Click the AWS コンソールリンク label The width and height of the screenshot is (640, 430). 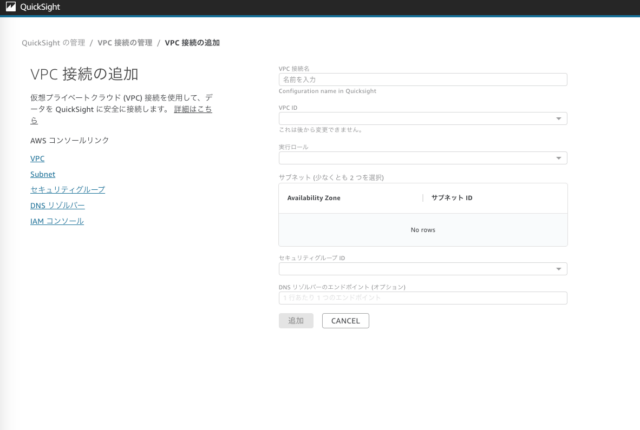[69, 140]
